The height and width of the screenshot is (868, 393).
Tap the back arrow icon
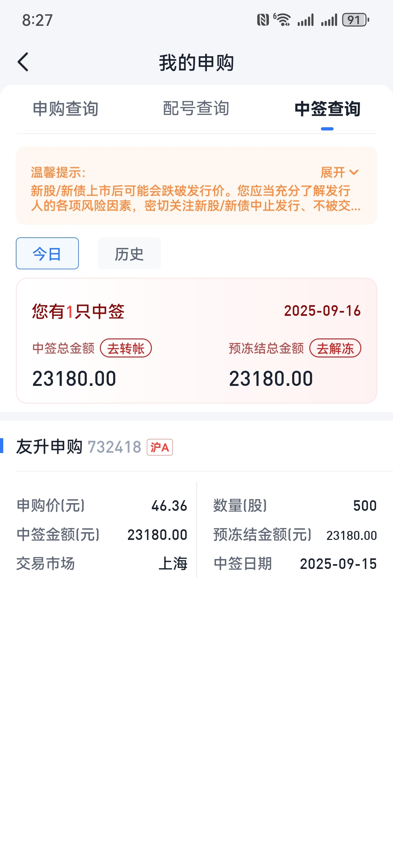23,62
